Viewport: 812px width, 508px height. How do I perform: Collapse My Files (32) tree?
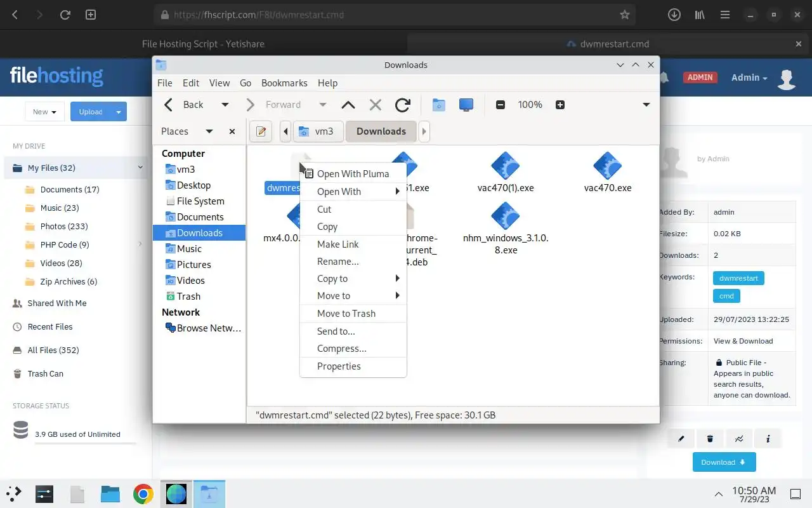[140, 168]
